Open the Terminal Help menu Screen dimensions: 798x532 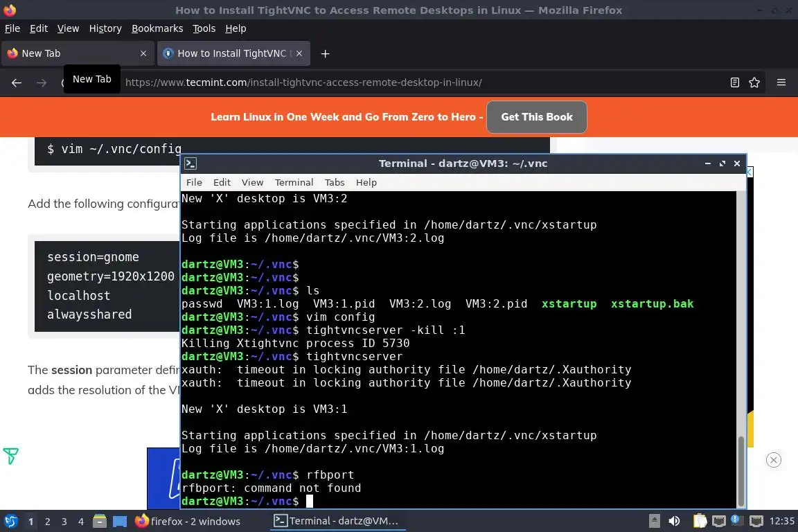point(366,182)
